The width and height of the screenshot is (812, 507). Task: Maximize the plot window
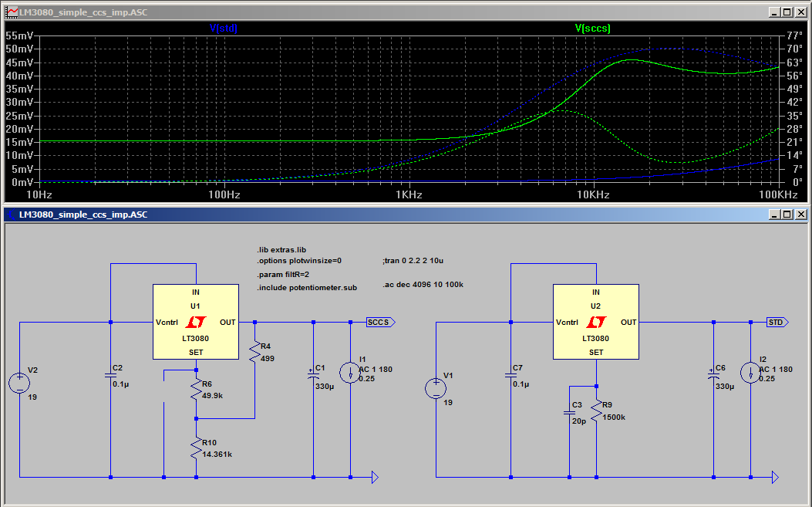pos(787,12)
